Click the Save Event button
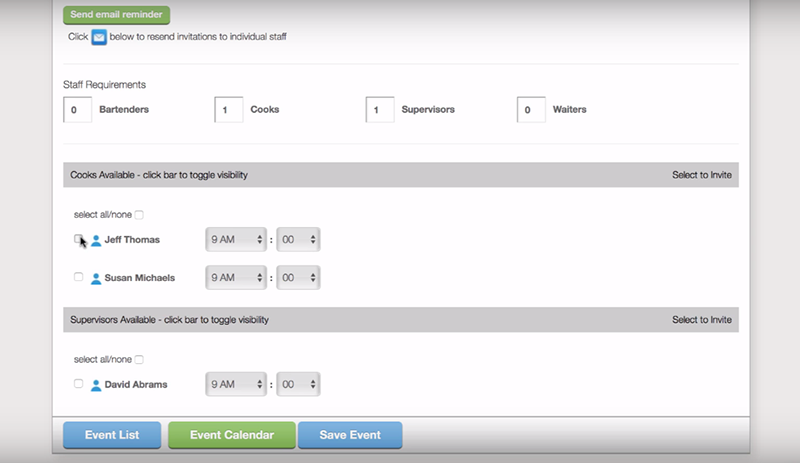Image resolution: width=800 pixels, height=463 pixels. (x=350, y=435)
